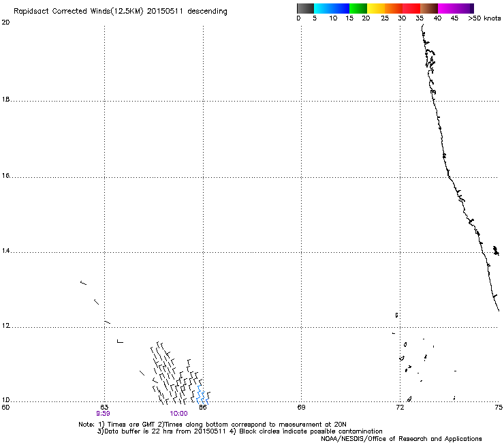Image resolution: width=504 pixels, height=443 pixels.
Task: Click the latitude label '18'
Action: pos(5,99)
